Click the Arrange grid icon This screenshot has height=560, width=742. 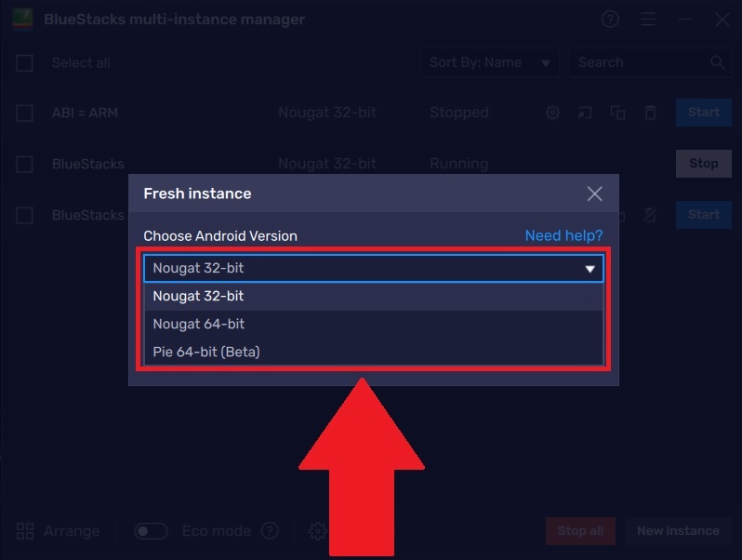(25, 531)
